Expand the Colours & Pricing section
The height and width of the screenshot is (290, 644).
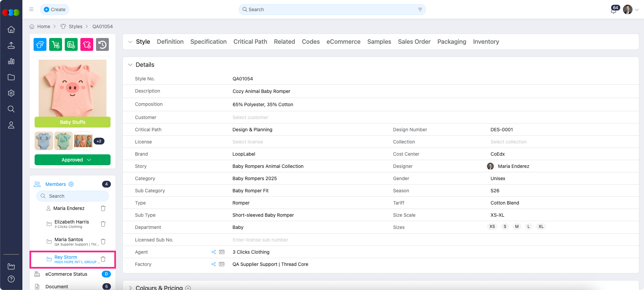[x=130, y=288]
